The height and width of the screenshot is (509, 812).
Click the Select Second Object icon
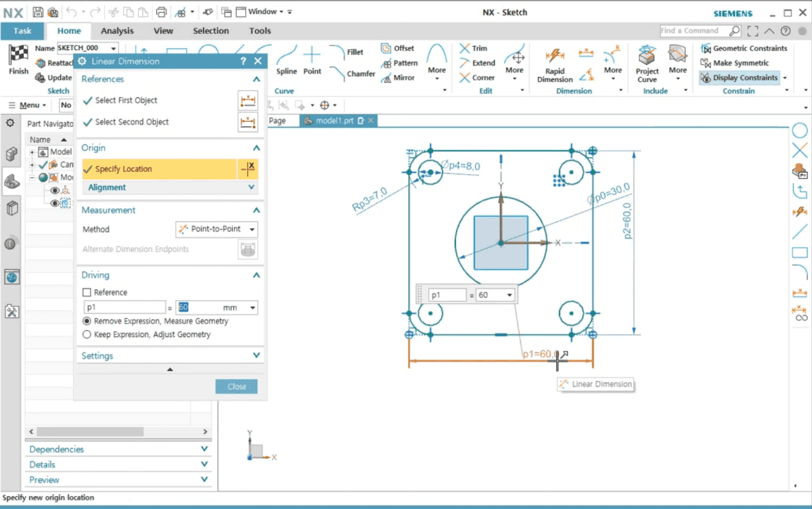click(x=248, y=123)
